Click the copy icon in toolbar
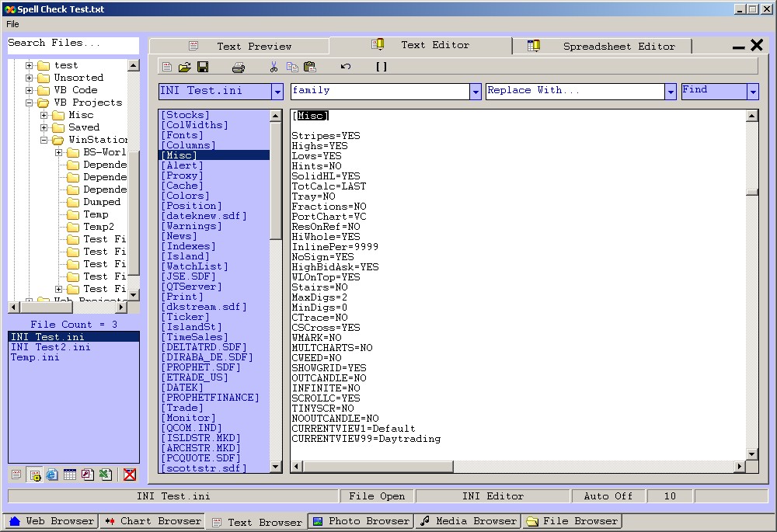The image size is (777, 532). pos(292,67)
